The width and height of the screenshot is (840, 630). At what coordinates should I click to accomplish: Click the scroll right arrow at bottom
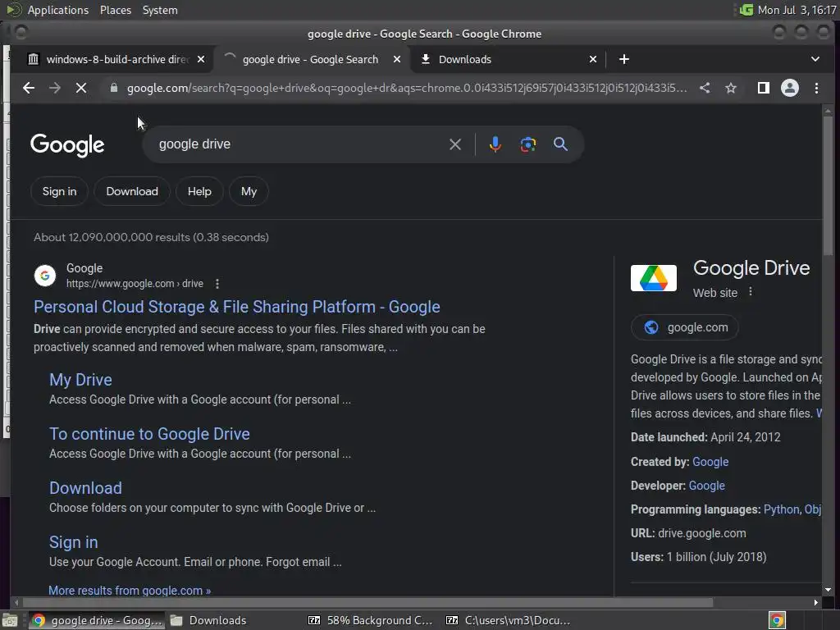coord(816,603)
